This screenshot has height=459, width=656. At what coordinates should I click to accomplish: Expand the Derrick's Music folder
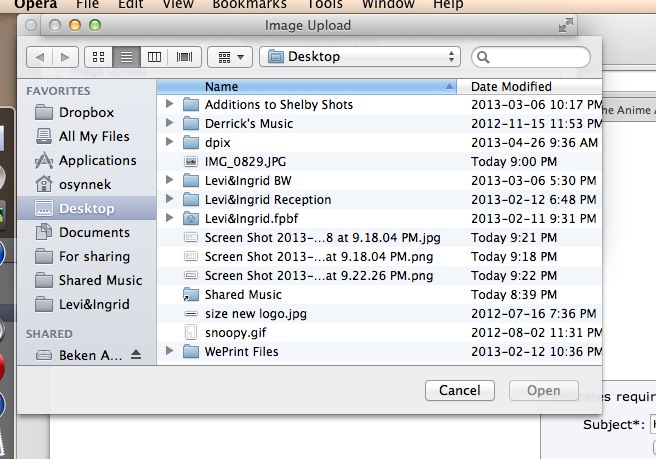point(169,122)
